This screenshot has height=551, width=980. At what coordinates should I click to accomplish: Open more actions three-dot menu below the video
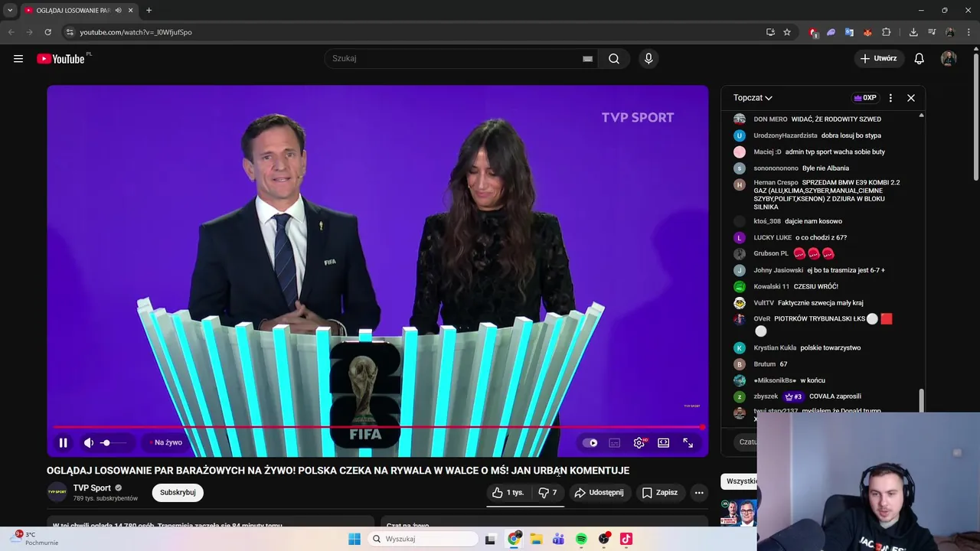tap(699, 493)
